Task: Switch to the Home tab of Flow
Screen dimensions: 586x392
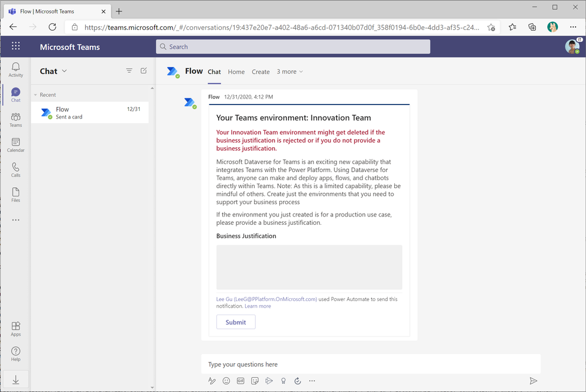Action: point(236,72)
